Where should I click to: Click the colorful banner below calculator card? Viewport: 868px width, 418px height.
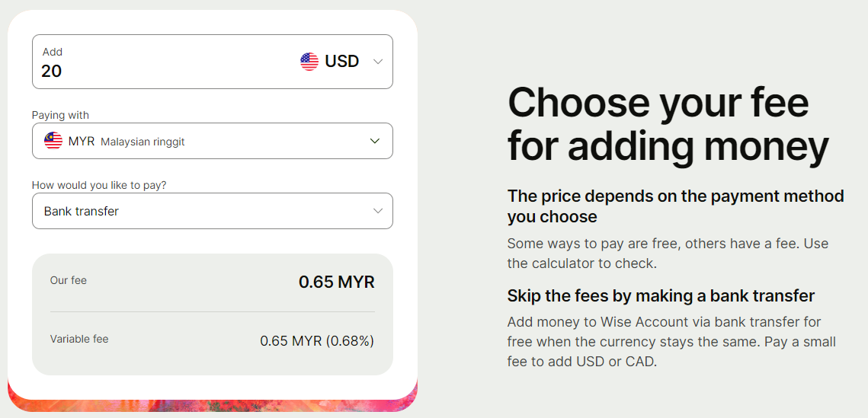pos(213,405)
